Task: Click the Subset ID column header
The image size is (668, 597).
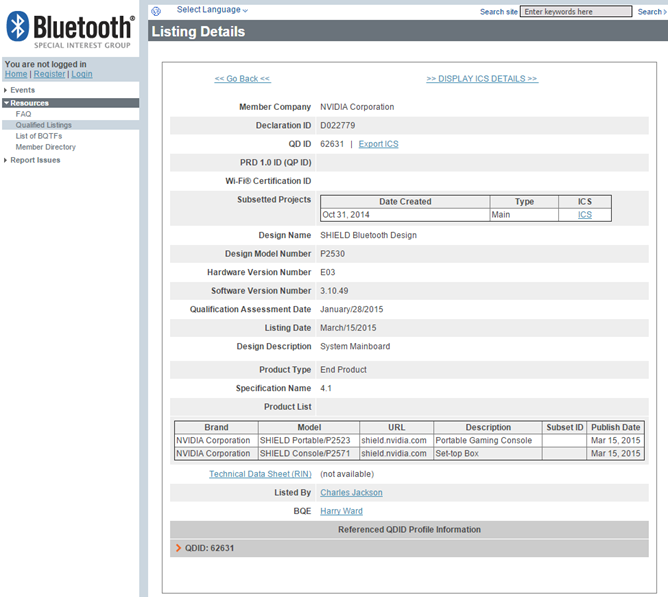Action: coord(564,427)
